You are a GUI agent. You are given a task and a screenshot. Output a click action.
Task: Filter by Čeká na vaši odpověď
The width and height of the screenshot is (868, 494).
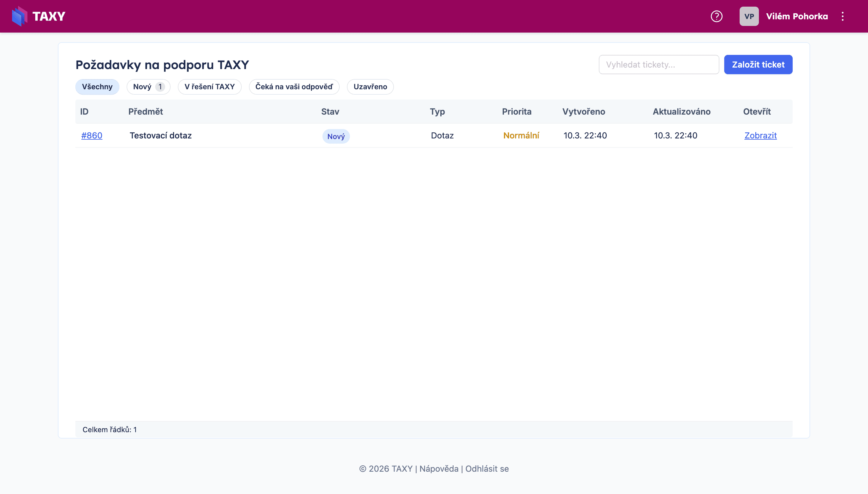294,87
